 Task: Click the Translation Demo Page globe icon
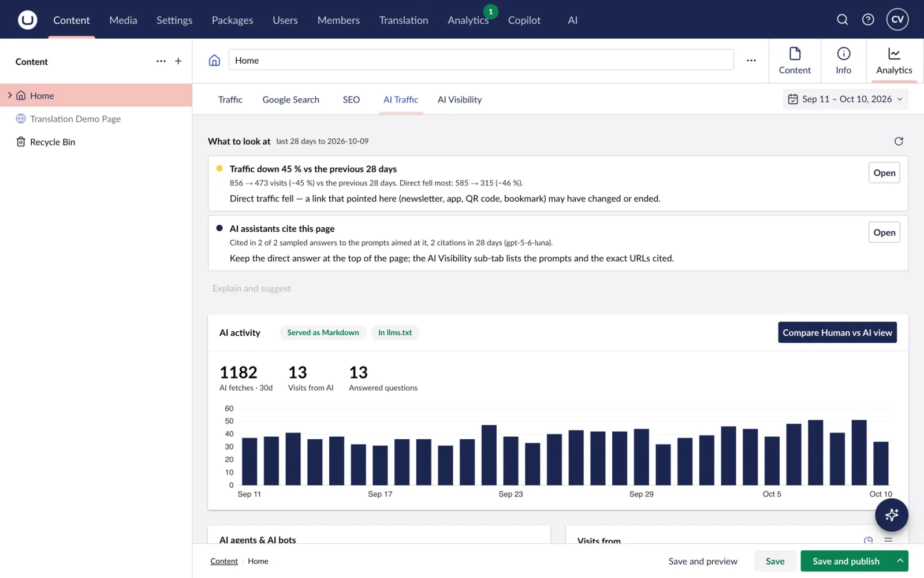(x=21, y=118)
